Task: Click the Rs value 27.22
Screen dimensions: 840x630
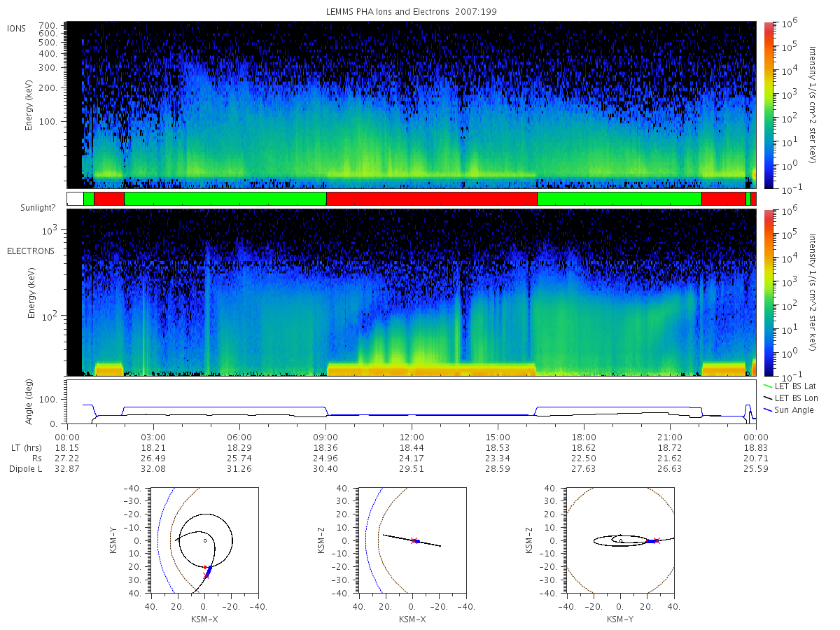Action: coord(67,457)
